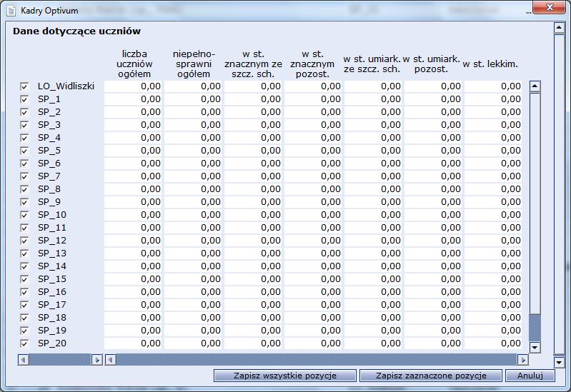Edit SP_12 w st. znacznym ze szcz. sch. field

pos(253,241)
